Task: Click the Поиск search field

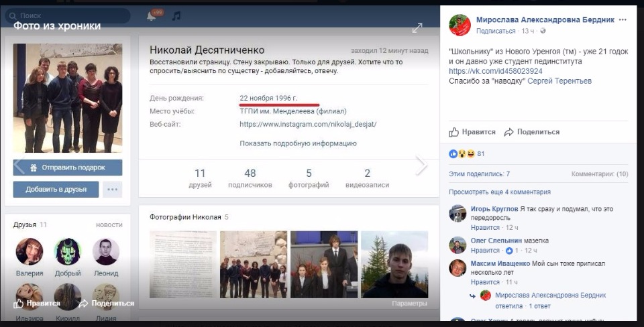Action: (x=67, y=16)
